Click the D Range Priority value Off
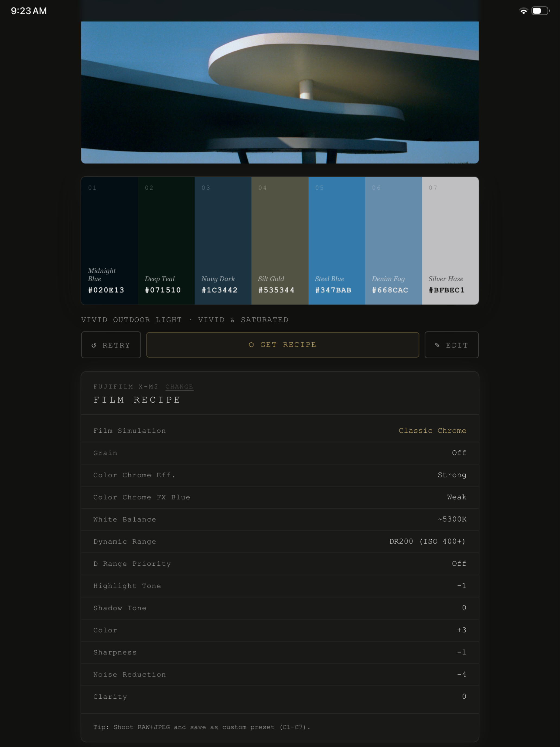 pyautogui.click(x=459, y=564)
